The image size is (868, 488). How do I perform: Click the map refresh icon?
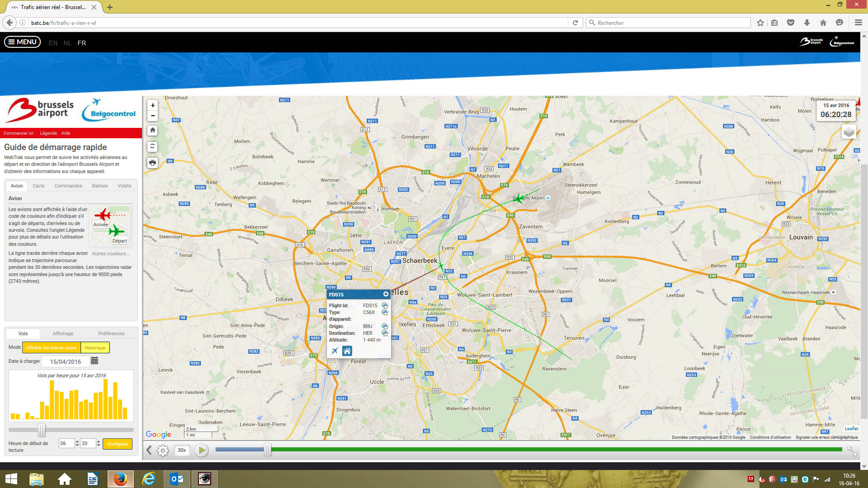pos(153,146)
